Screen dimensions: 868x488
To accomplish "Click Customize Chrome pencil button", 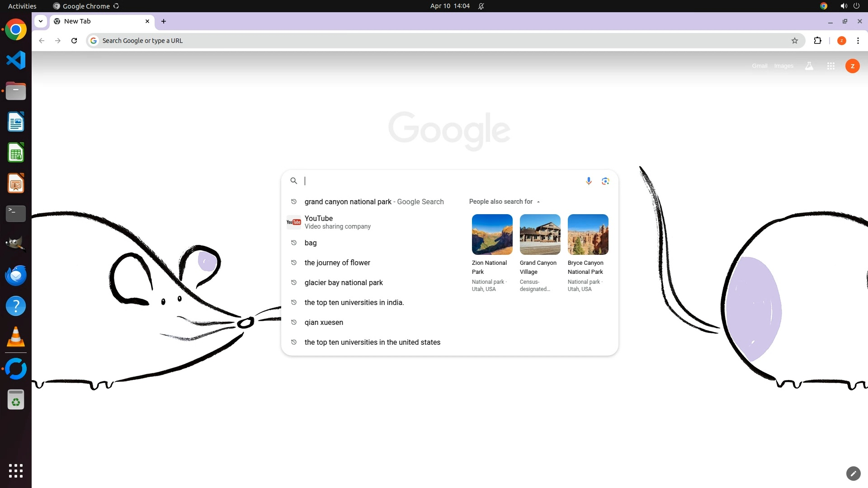I will click(853, 473).
